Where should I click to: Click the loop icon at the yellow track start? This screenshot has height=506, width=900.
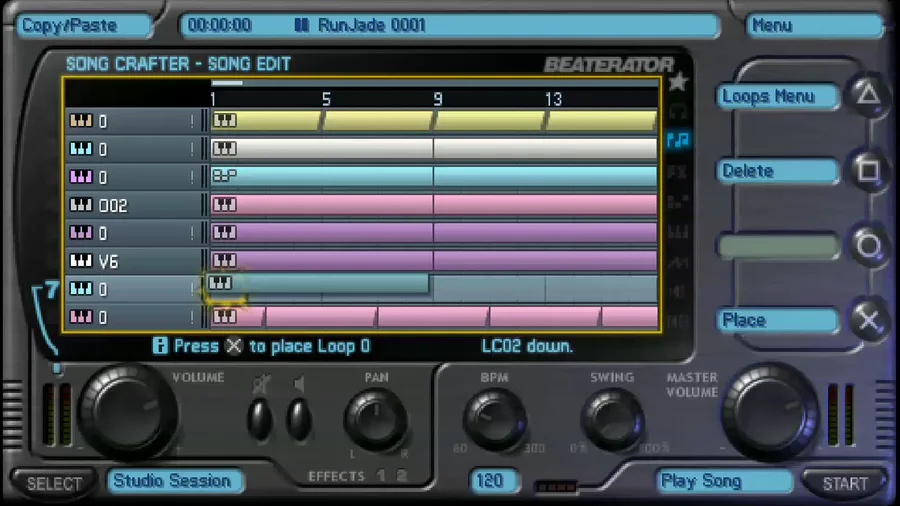point(224,120)
